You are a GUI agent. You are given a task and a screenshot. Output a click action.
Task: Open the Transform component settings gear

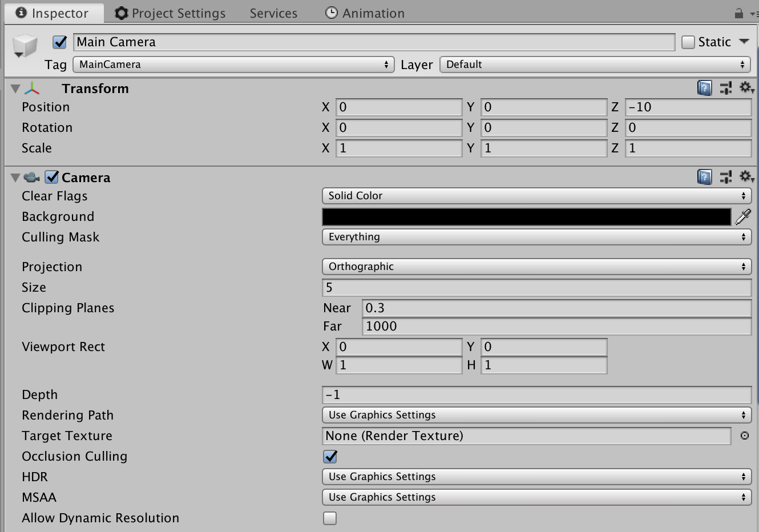[x=746, y=88]
